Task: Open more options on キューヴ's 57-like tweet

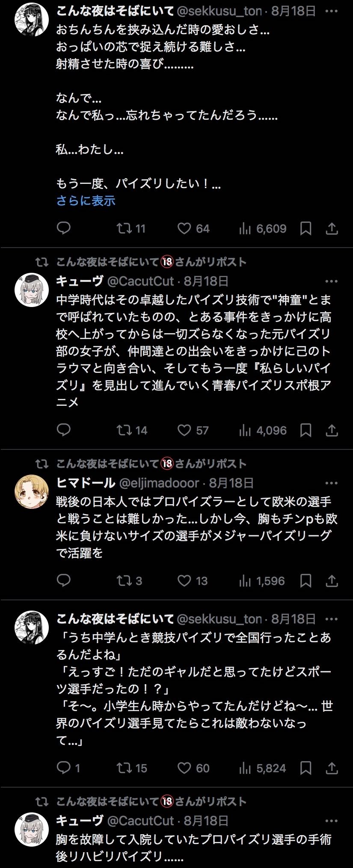Action: coord(332,281)
